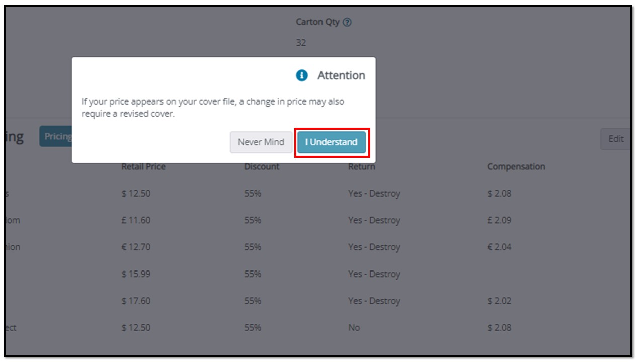The height and width of the screenshot is (362, 644).
Task: Click the blue info icon beside Attention
Action: click(x=302, y=75)
